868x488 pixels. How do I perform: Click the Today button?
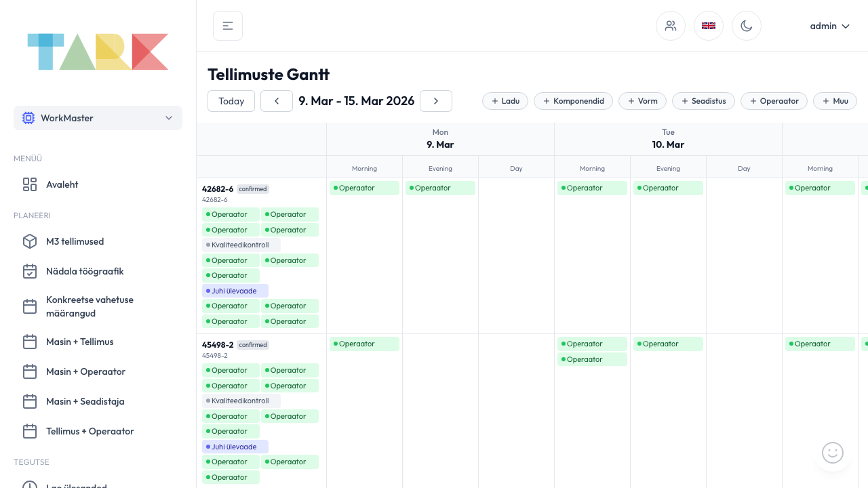(x=231, y=100)
